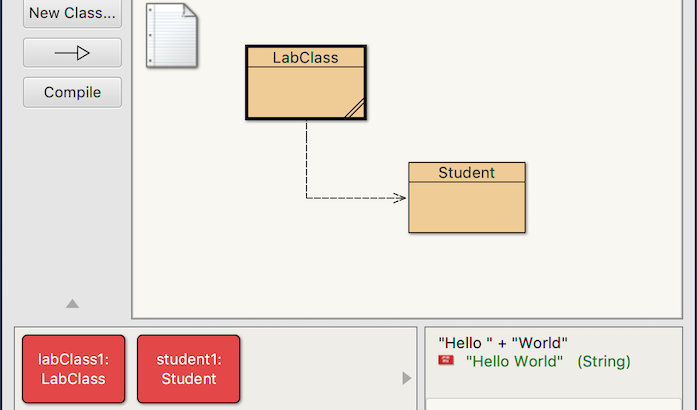This screenshot has height=410, width=697.
Task: Click the Student class name header
Action: (466, 173)
